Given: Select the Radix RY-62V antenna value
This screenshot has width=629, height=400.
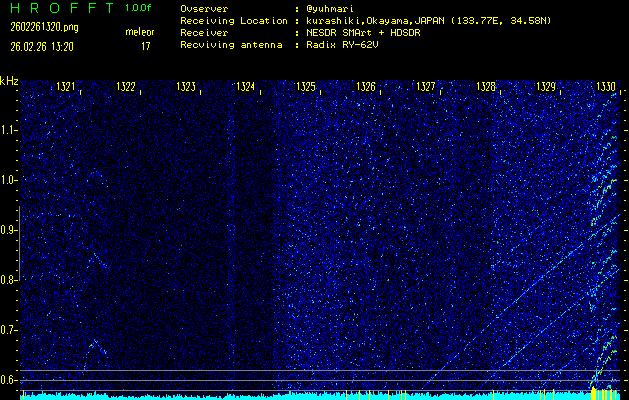Looking at the screenshot, I should (x=343, y=45).
